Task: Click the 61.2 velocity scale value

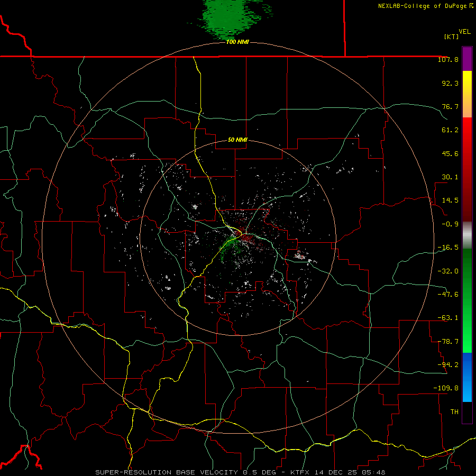Action: [x=450, y=130]
